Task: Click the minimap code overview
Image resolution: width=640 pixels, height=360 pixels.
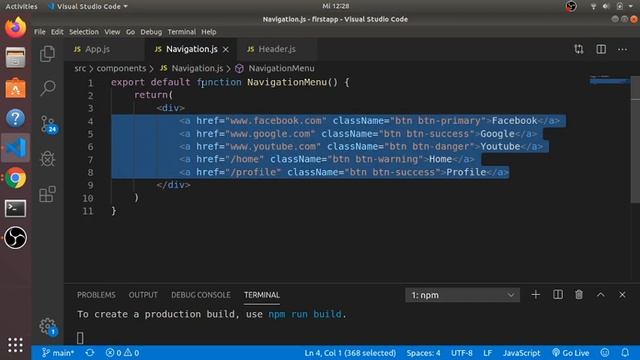Action: tap(610, 81)
